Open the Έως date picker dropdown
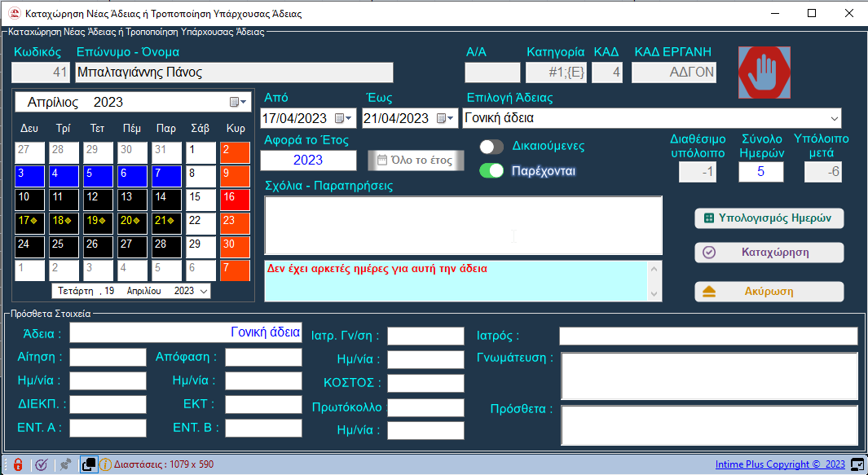 pyautogui.click(x=447, y=118)
